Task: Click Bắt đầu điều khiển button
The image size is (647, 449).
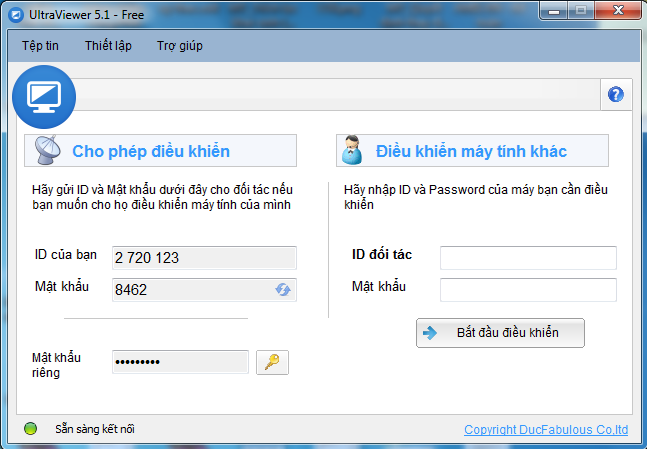Action: pyautogui.click(x=500, y=333)
